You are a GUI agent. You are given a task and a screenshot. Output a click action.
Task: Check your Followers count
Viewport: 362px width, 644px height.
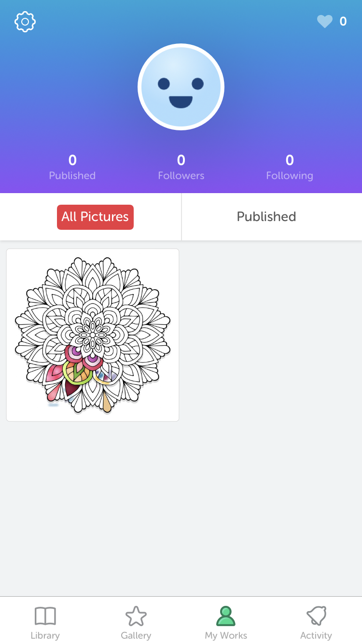point(181,167)
